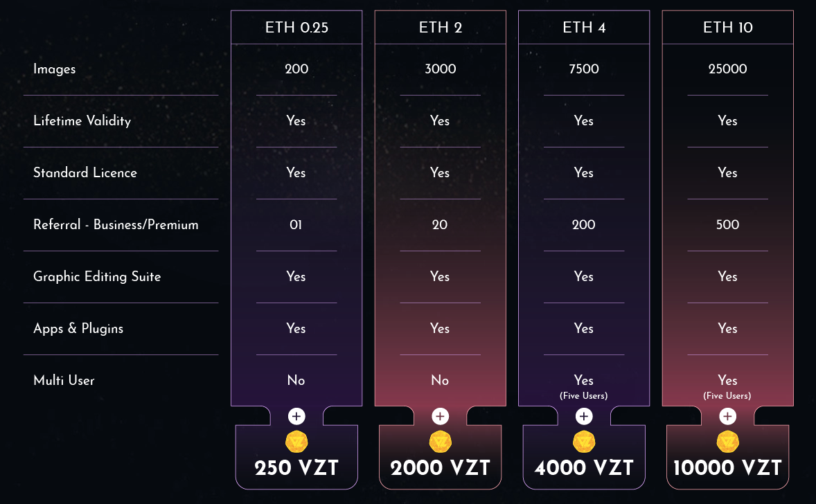Viewport: 816px width, 504px height.
Task: Click the Multi User row label
Action: click(64, 380)
